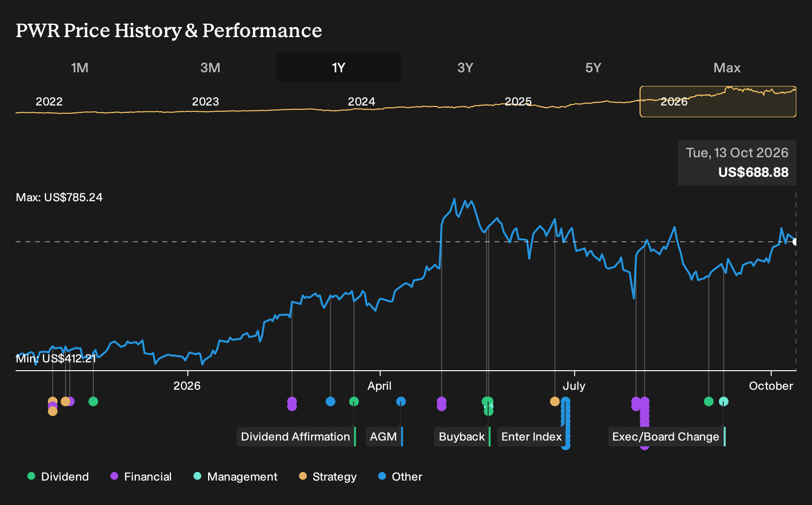Click the teal management event dot near October
Screen dimensions: 812x505
click(x=724, y=401)
